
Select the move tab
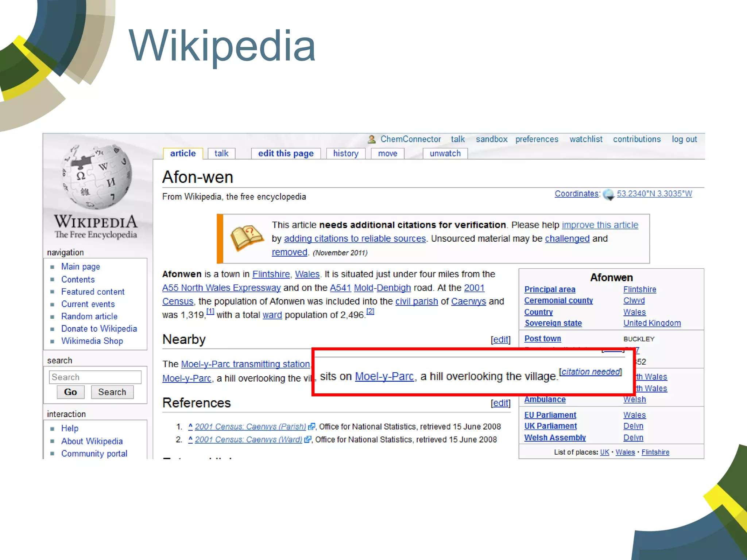click(388, 153)
